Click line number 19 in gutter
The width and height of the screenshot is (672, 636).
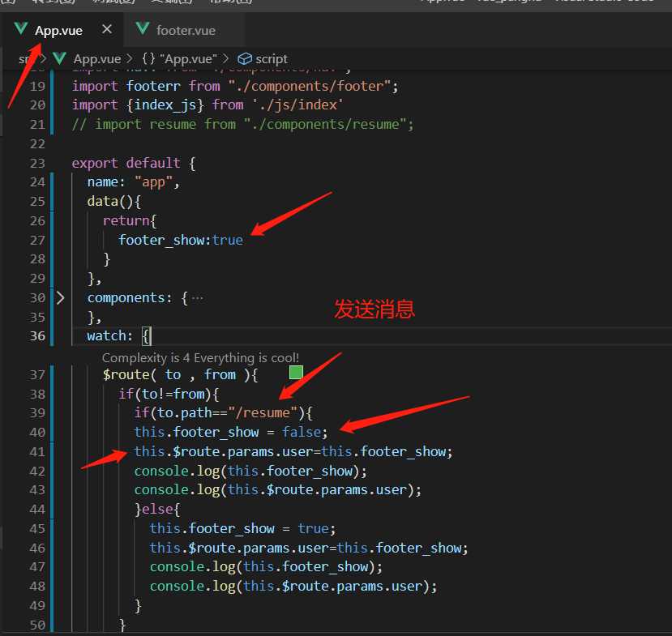[x=37, y=86]
